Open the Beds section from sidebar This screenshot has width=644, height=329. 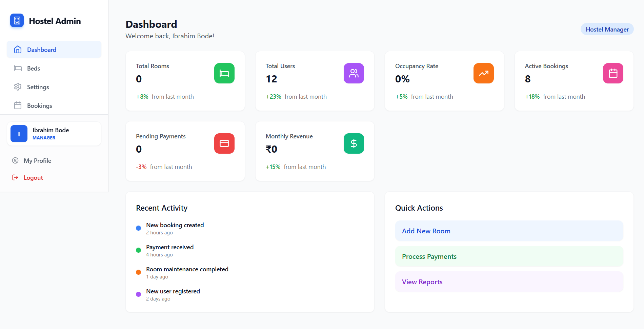tap(33, 68)
